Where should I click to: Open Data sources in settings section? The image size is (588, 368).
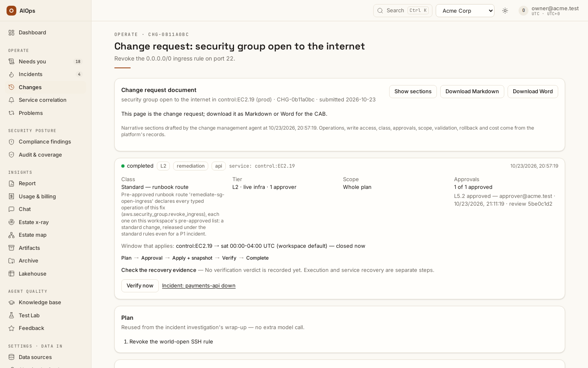tap(46, 357)
